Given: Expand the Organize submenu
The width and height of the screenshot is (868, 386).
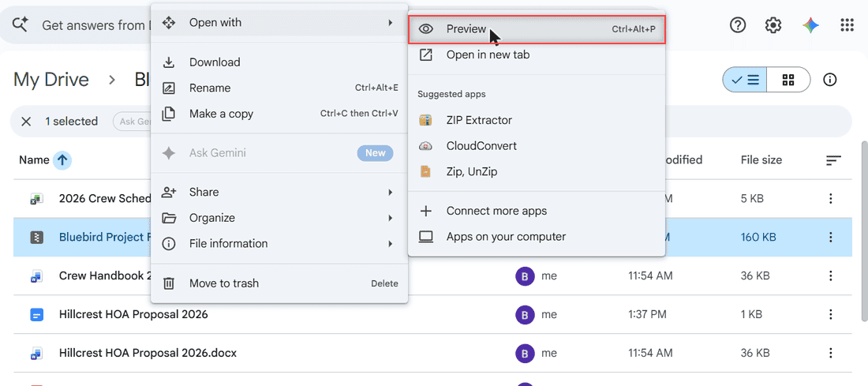Looking at the screenshot, I should click(279, 218).
